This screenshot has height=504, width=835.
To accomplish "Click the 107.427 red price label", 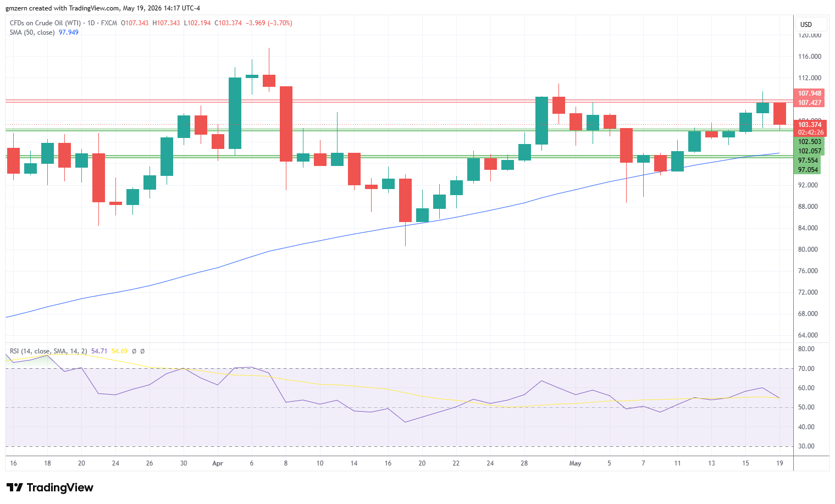I will [x=810, y=103].
